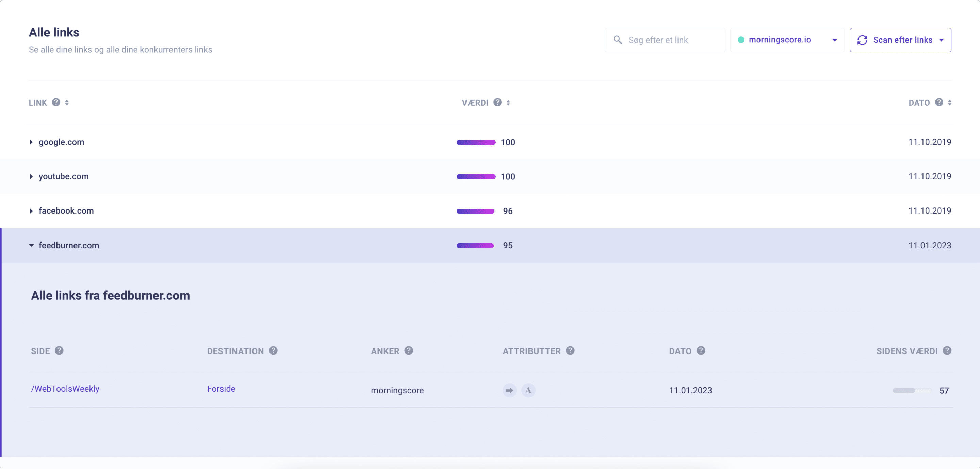The image size is (980, 469).
Task: Click the LINK column header label
Action: (38, 103)
